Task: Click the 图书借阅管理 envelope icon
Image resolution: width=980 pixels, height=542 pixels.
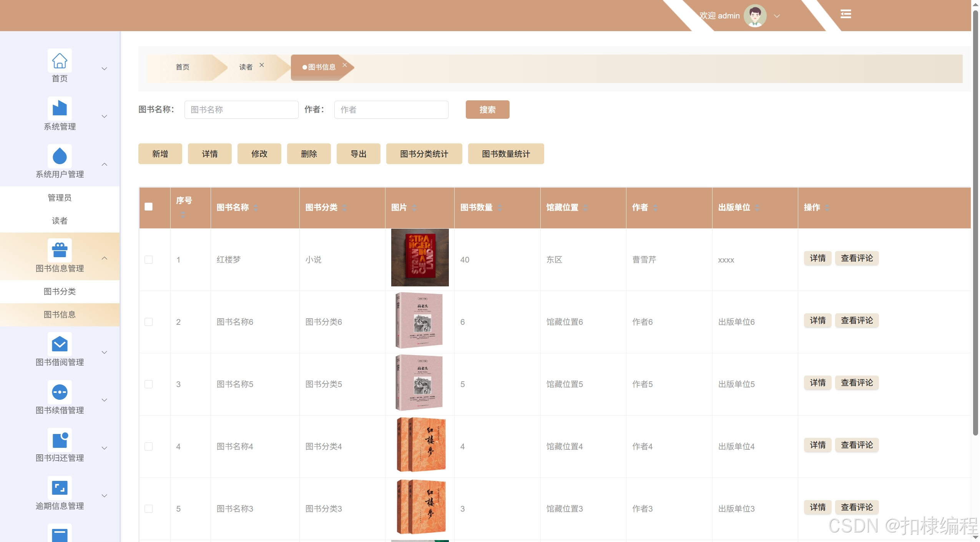Action: coord(60,344)
